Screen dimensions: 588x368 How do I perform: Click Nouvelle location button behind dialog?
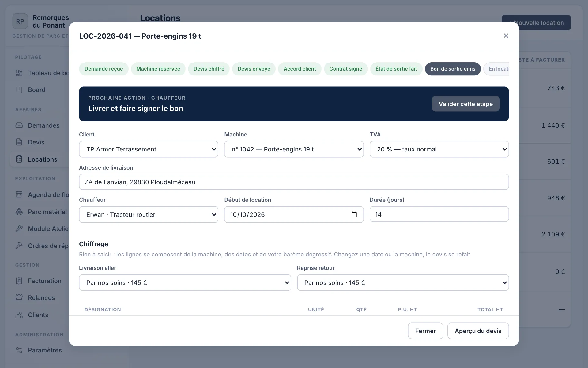[x=536, y=23]
